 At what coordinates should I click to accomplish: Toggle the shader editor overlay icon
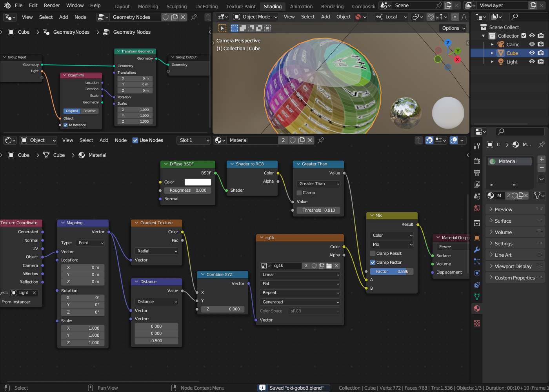point(454,140)
